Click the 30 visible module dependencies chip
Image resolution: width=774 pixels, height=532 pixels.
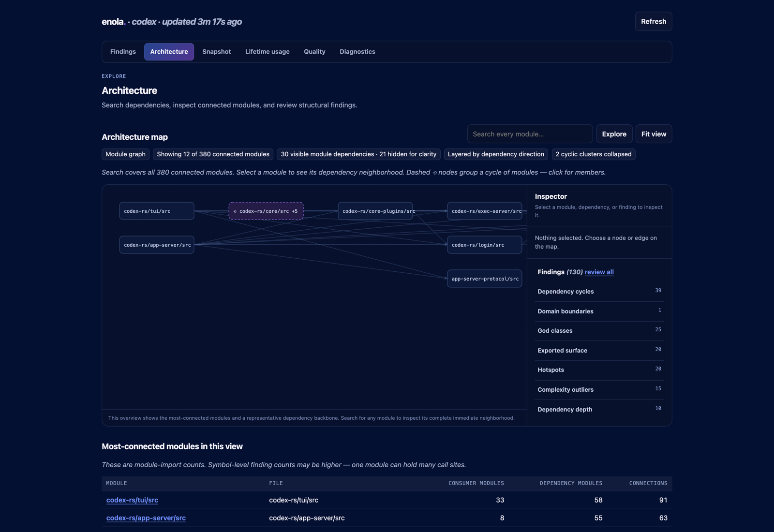coord(358,154)
